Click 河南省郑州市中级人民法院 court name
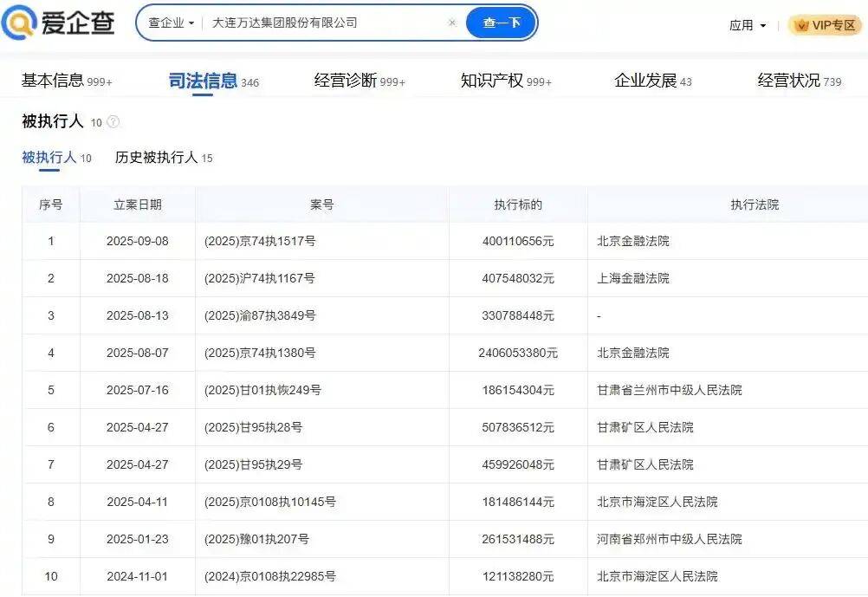 670,539
